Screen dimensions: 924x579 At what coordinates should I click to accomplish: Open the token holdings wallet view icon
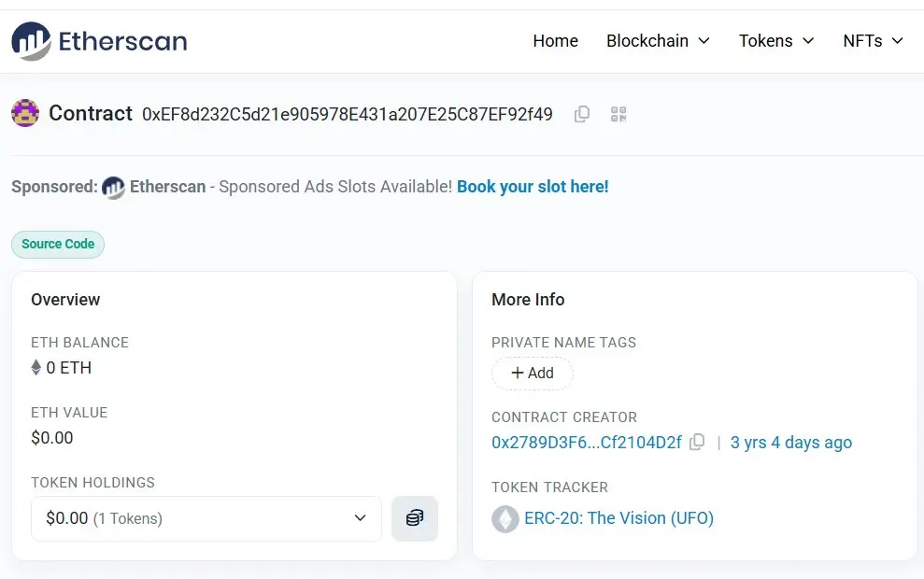pos(415,518)
